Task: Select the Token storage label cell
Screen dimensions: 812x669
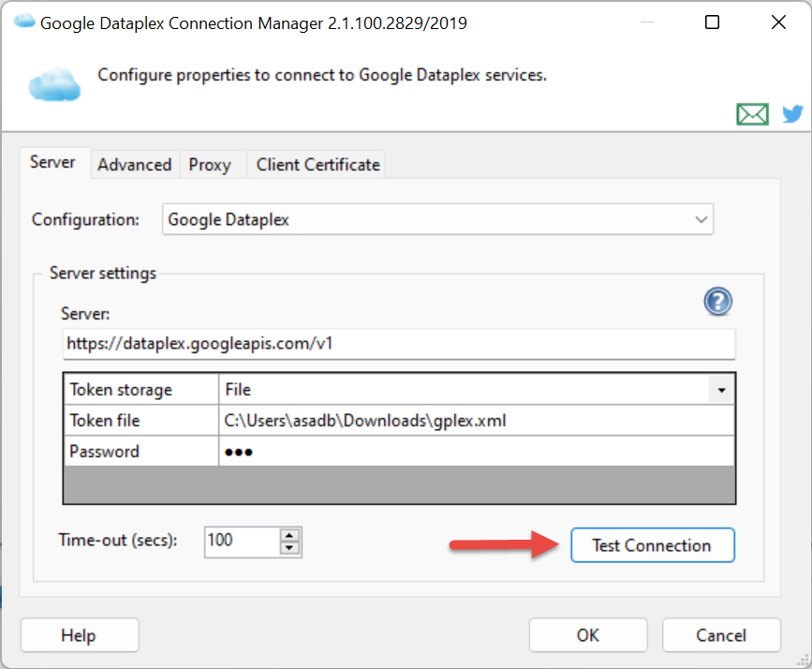Action: [x=141, y=390]
